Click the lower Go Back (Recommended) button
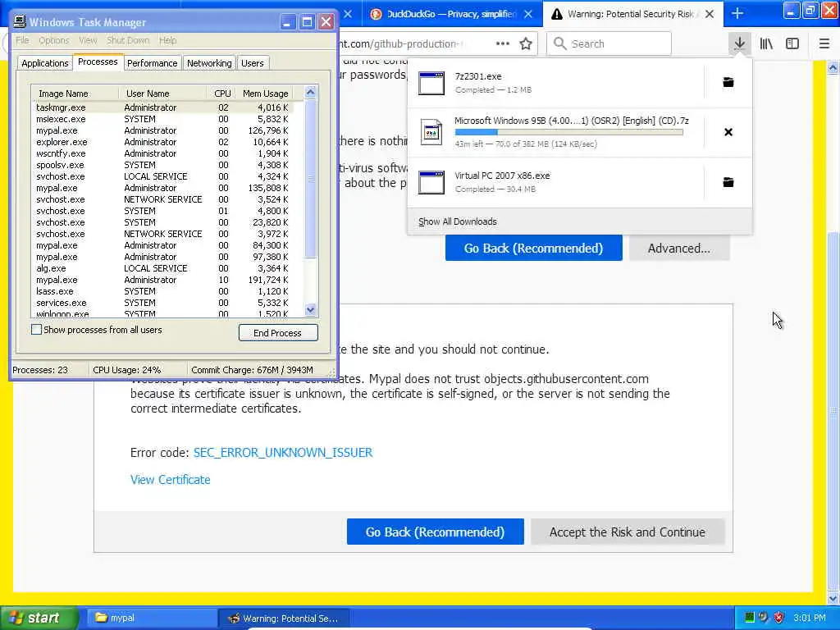The image size is (840, 630). point(435,532)
